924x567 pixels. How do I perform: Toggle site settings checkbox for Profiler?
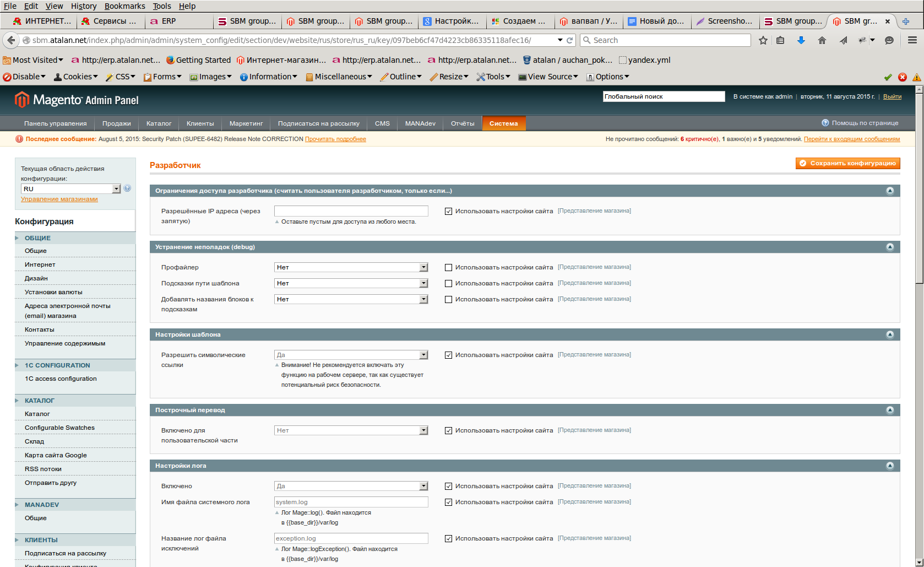point(448,267)
